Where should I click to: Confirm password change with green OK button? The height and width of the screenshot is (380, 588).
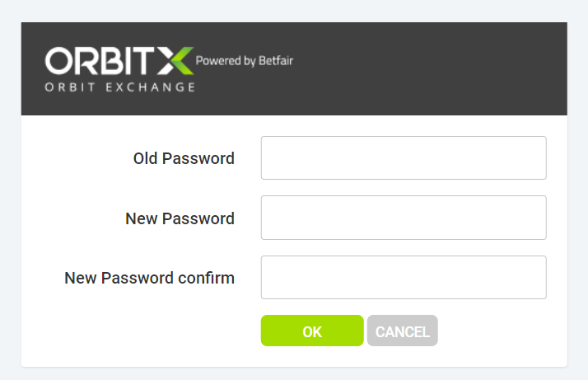coord(312,331)
